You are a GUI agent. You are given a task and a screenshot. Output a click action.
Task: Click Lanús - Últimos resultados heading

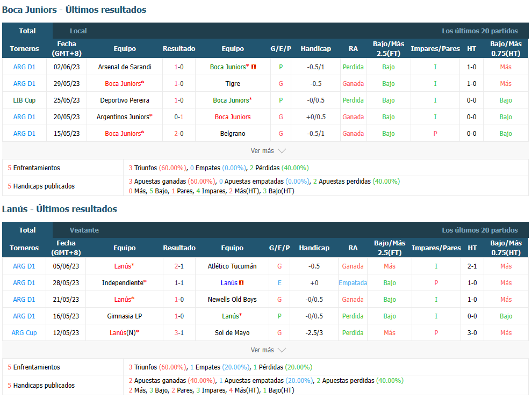(60, 209)
